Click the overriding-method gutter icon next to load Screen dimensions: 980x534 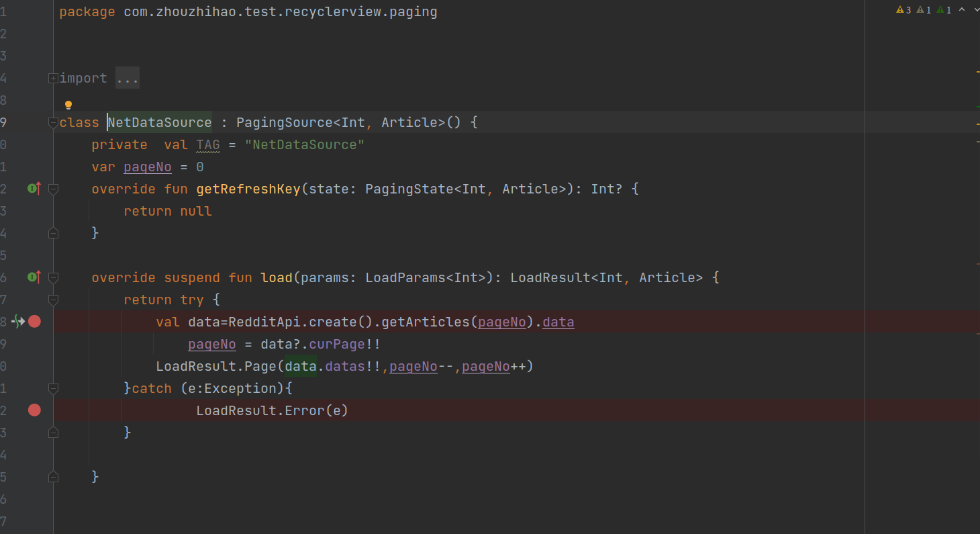(x=34, y=277)
